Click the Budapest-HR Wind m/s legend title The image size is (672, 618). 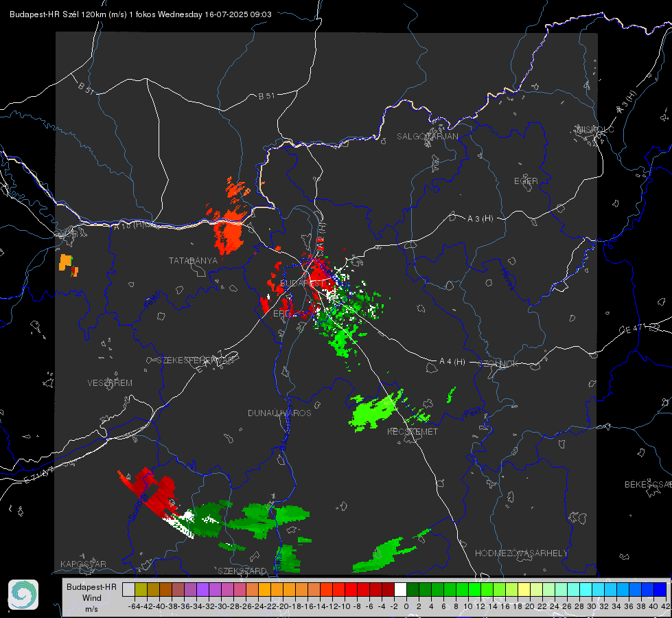[92, 598]
